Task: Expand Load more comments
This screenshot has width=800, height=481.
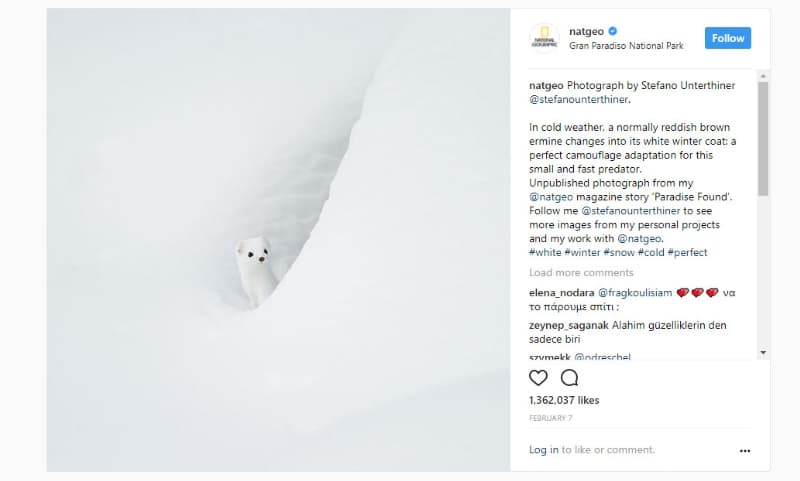Action: [x=581, y=273]
